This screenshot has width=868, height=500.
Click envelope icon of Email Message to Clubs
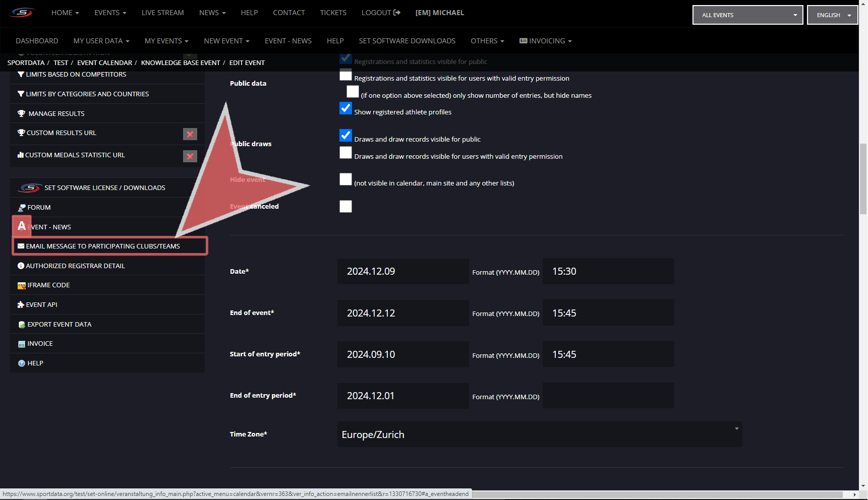tap(21, 246)
